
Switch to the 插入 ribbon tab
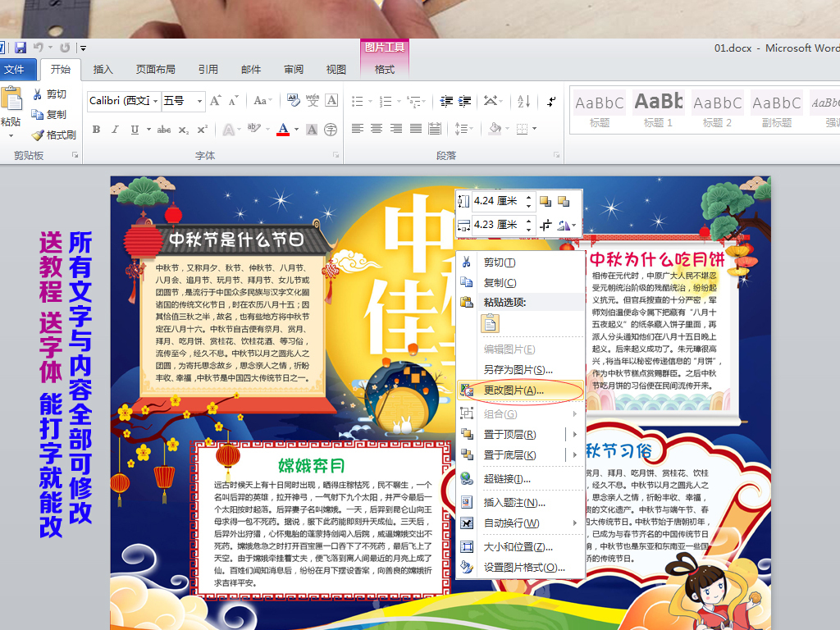coord(102,70)
